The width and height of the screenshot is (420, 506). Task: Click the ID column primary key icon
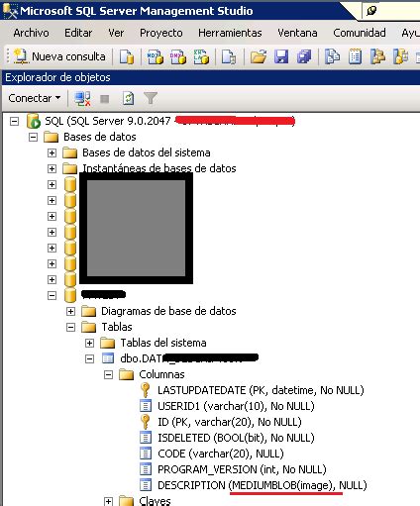point(146,422)
